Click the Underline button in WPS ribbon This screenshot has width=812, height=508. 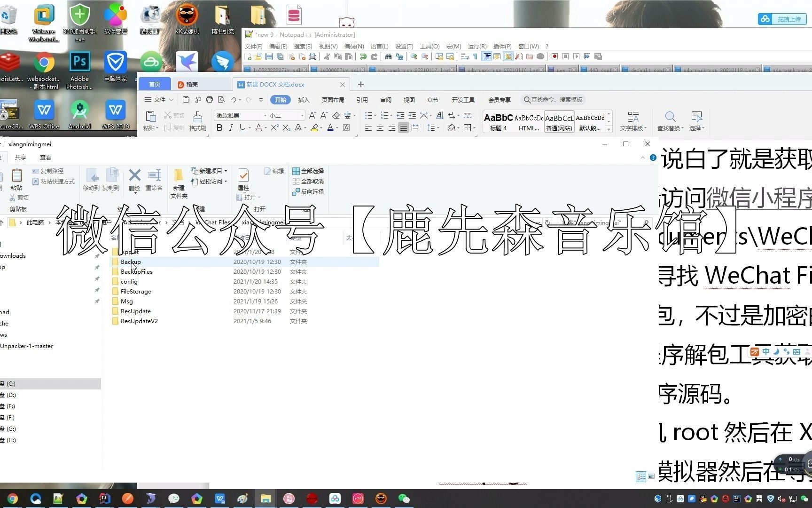click(242, 127)
